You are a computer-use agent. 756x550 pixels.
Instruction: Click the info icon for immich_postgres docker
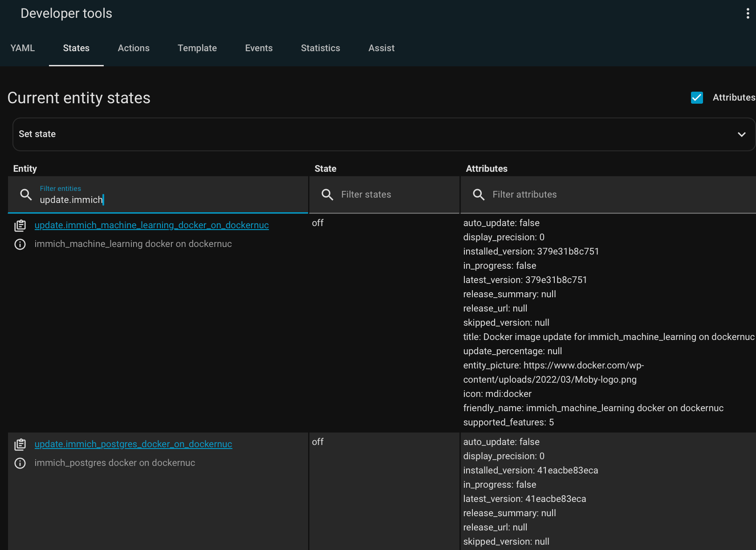(20, 463)
